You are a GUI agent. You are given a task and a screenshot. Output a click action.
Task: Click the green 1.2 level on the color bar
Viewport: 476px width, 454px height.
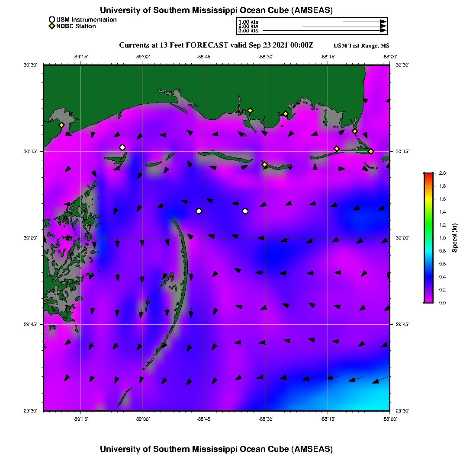[428, 225]
